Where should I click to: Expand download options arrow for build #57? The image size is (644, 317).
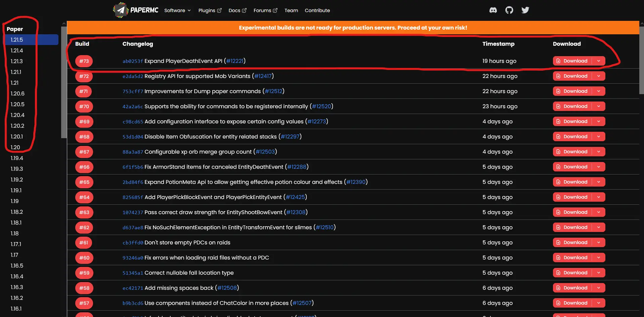[599, 303]
